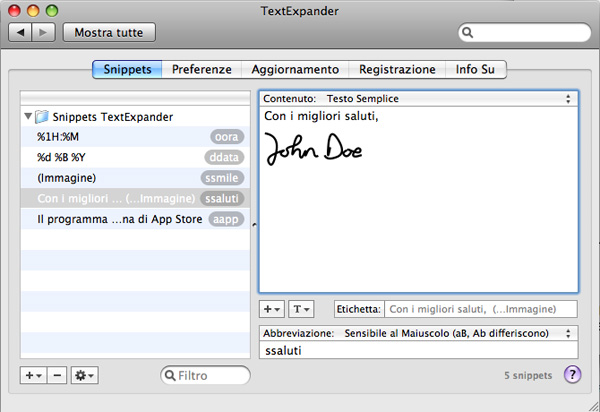Open the Info Su tab

point(475,69)
